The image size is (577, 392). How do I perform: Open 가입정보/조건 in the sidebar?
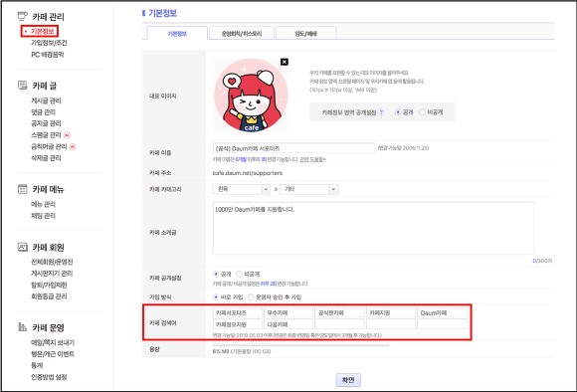pos(49,43)
